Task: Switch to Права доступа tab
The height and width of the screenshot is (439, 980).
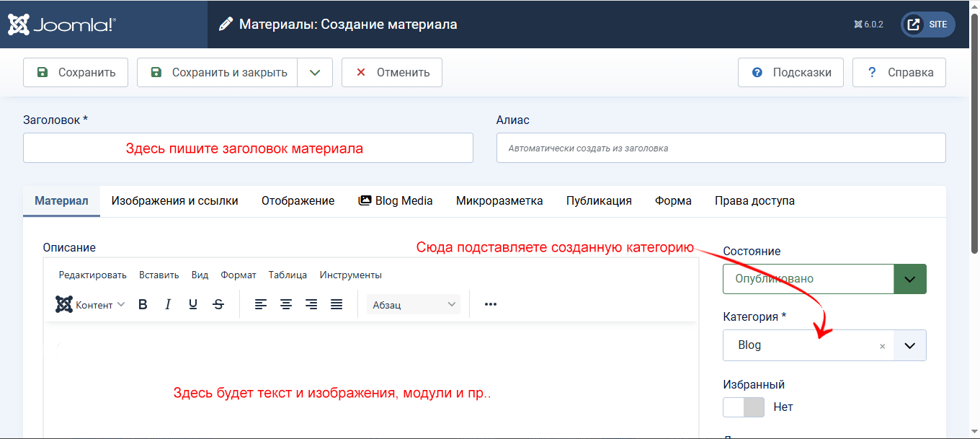Action: 754,201
